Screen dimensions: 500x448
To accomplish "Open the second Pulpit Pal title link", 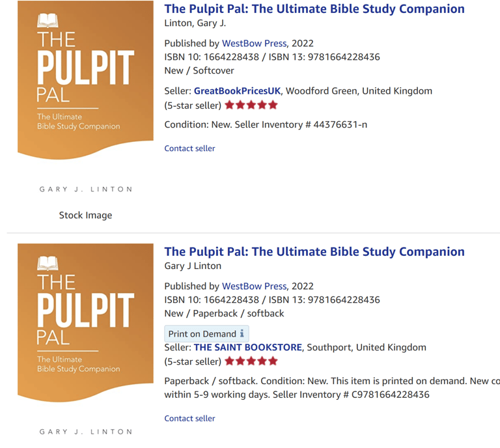I will coord(314,251).
